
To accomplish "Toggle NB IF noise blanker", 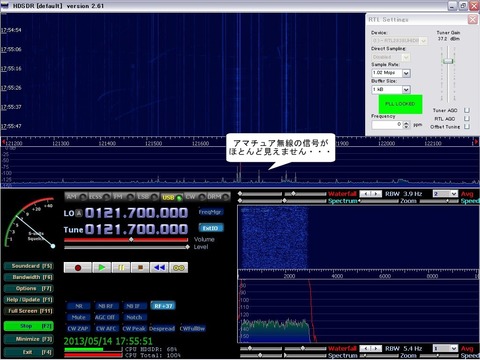I will point(134,306).
